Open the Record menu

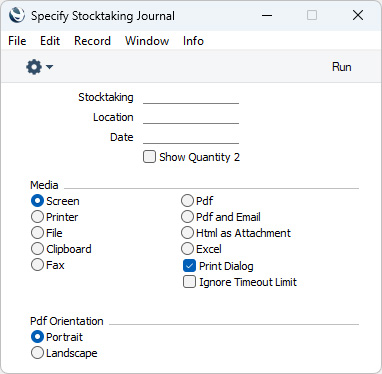(x=92, y=41)
